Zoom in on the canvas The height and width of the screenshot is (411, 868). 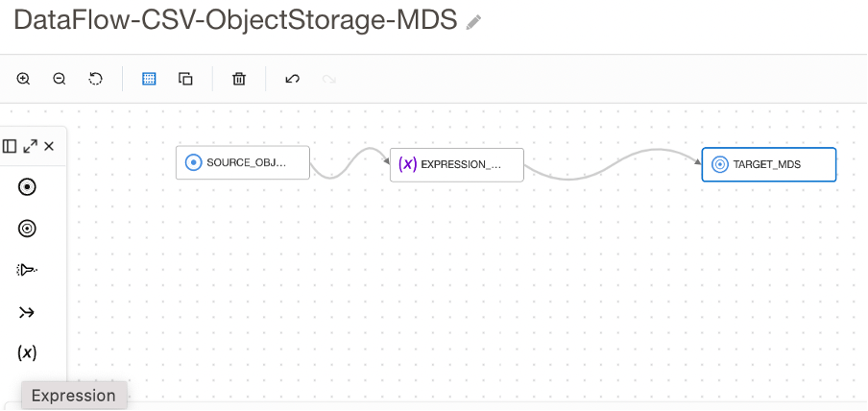click(x=24, y=79)
